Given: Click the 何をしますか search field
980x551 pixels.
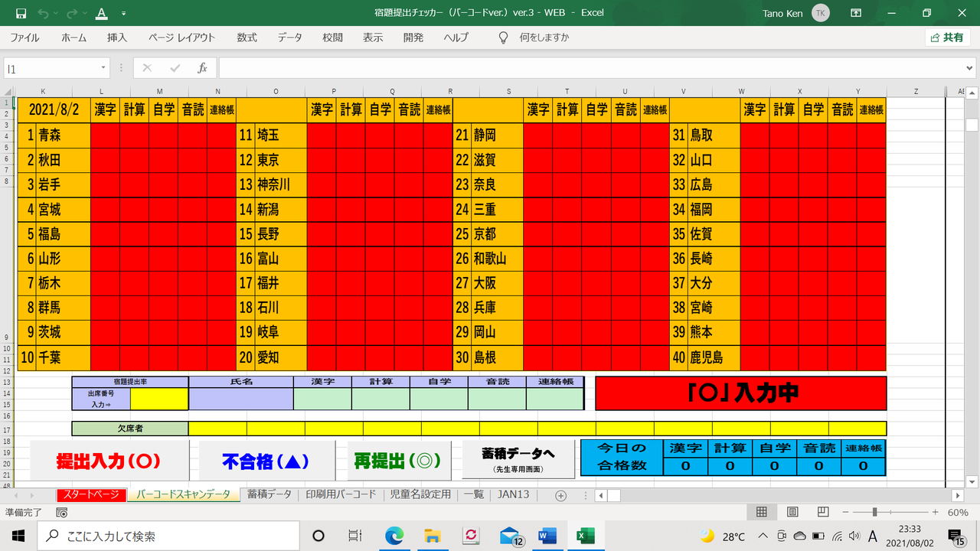Looking at the screenshot, I should [x=544, y=37].
